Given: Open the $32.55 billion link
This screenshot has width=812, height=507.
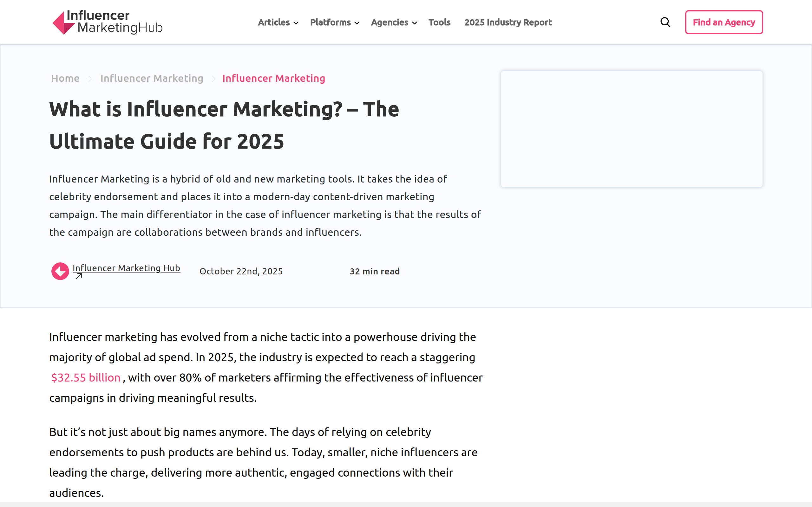Looking at the screenshot, I should click(86, 377).
